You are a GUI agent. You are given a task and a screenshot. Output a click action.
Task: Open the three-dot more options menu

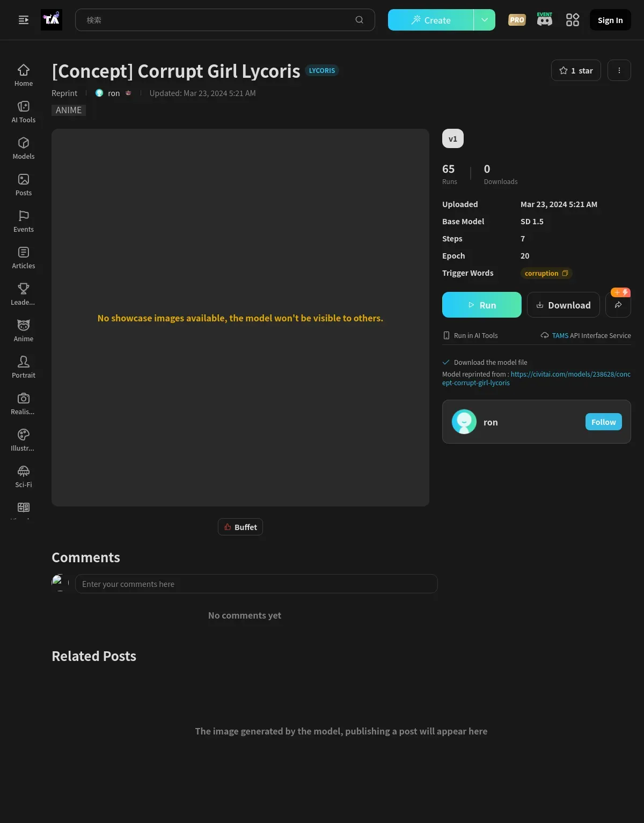coord(619,70)
